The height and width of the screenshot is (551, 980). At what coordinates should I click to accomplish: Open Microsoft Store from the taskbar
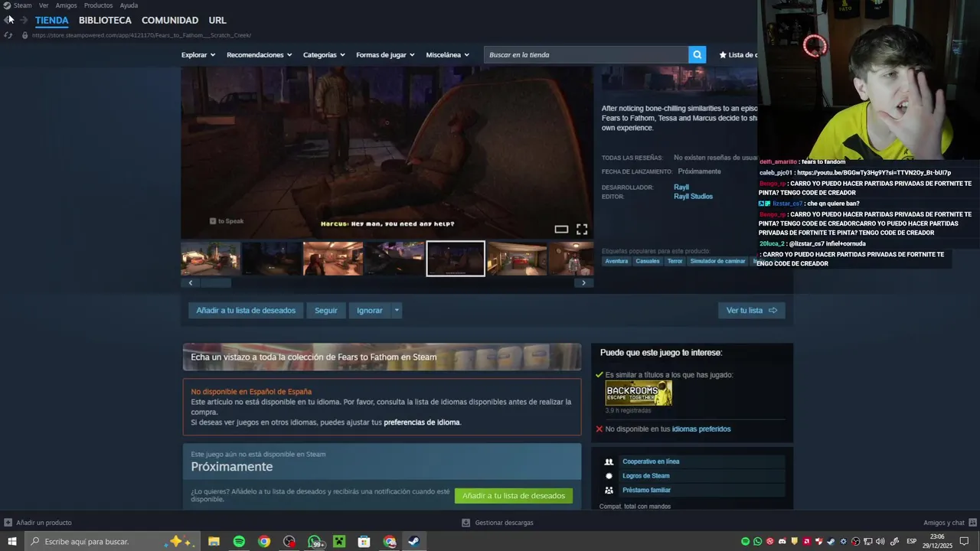click(x=364, y=542)
